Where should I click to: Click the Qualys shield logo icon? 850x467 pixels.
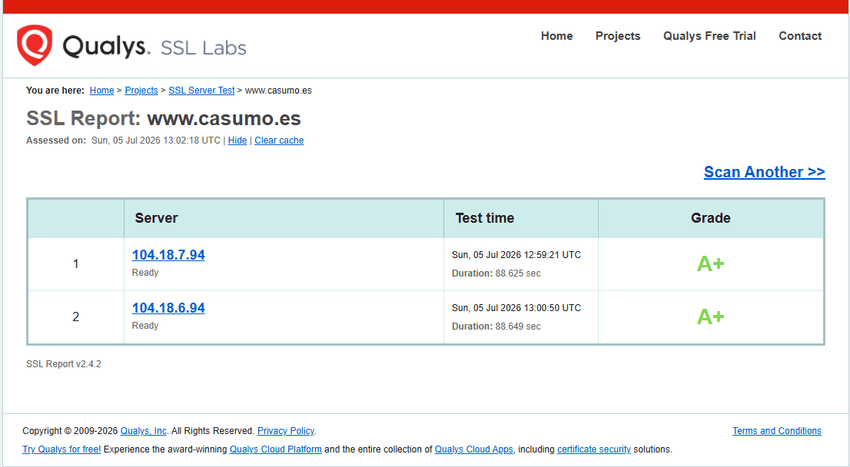(34, 45)
